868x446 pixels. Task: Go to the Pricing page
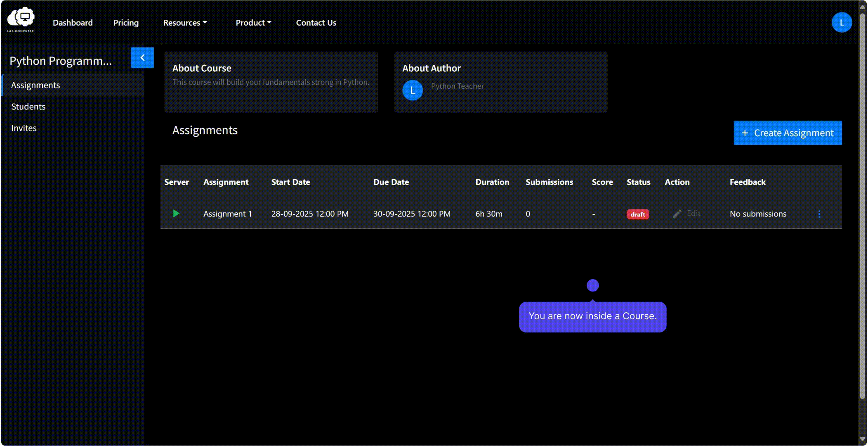[126, 23]
